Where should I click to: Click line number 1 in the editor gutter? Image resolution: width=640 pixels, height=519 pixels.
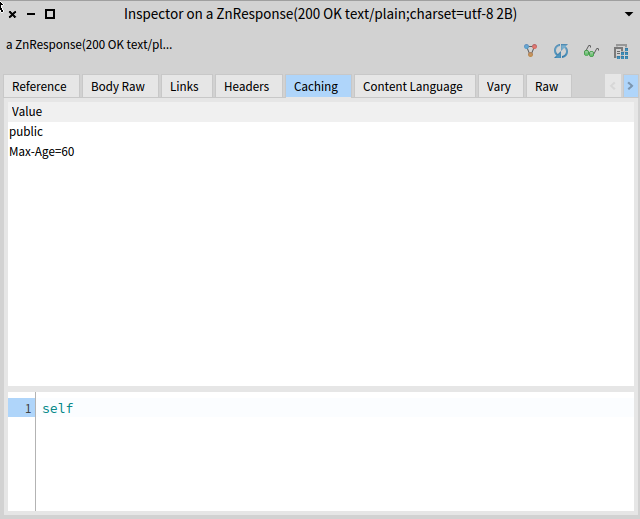pos(28,408)
